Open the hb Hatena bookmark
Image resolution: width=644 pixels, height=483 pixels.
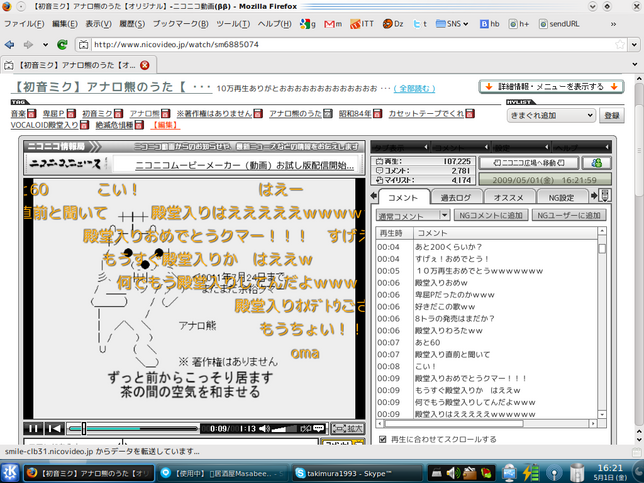(490, 24)
